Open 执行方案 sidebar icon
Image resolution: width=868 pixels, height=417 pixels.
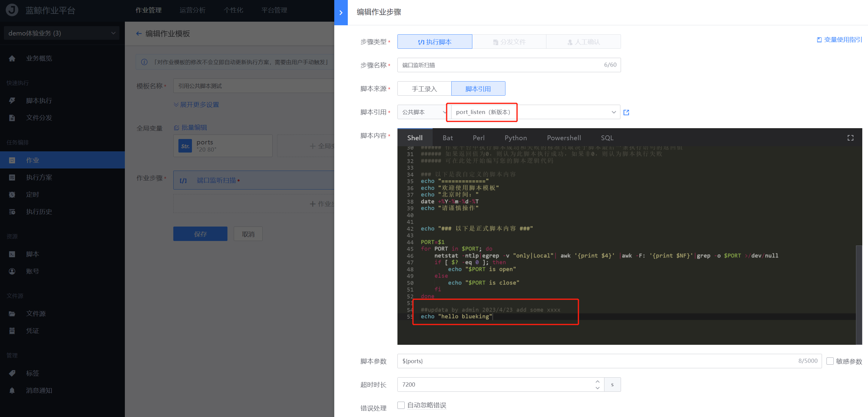point(12,178)
